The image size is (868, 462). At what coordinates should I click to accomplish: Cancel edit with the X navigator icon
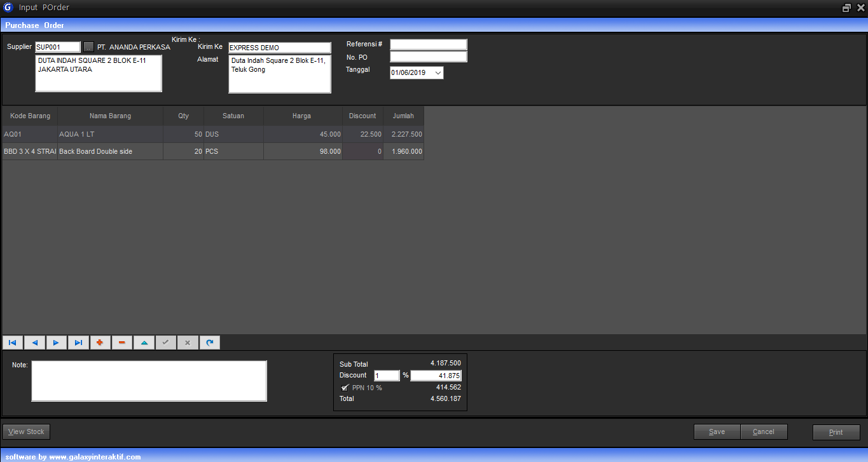click(x=187, y=343)
